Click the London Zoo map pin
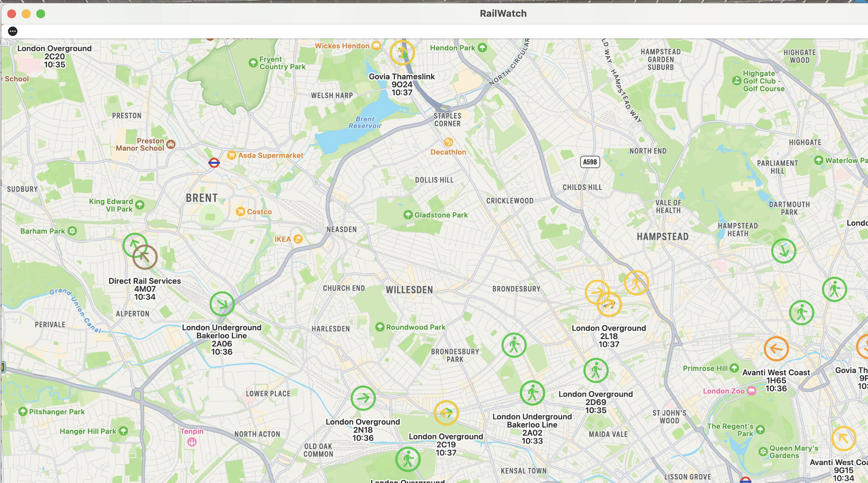The height and width of the screenshot is (483, 868). coord(751,391)
